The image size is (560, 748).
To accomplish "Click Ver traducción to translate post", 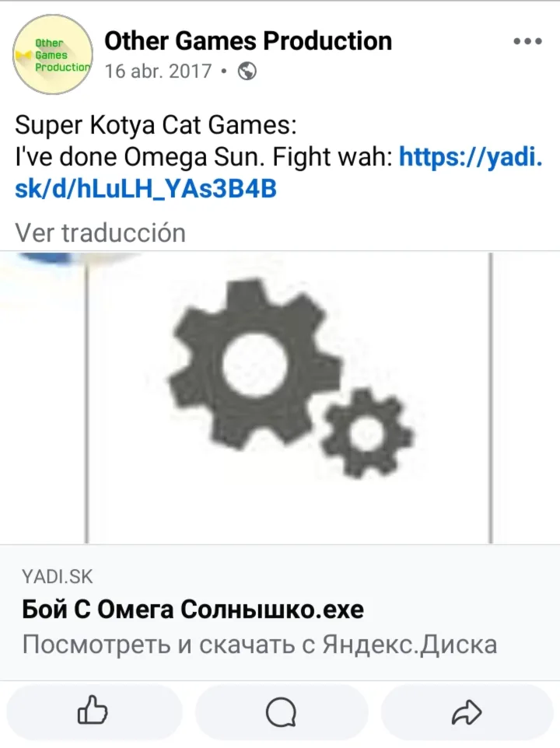I will [100, 232].
